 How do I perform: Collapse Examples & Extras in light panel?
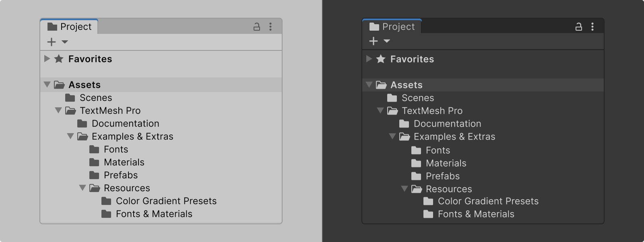(x=70, y=136)
